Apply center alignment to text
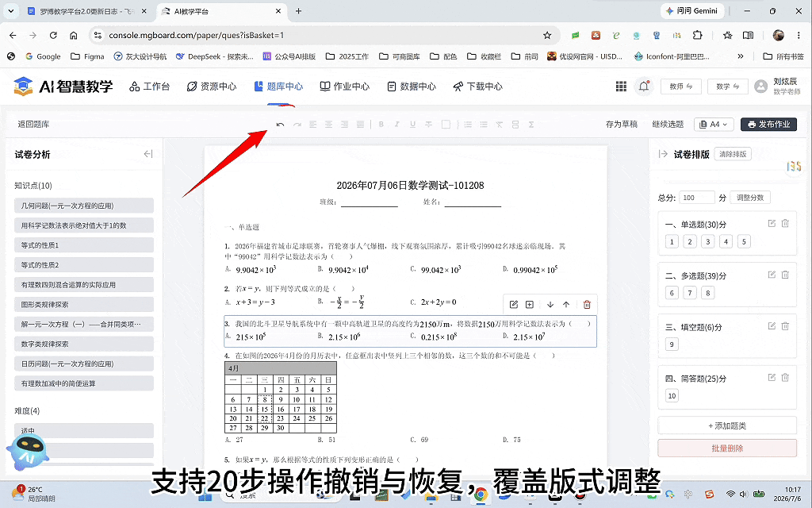 click(329, 125)
